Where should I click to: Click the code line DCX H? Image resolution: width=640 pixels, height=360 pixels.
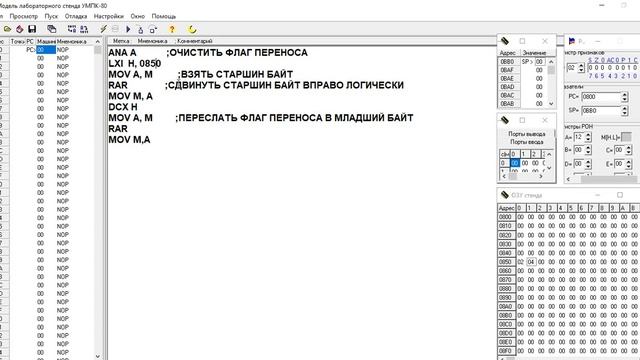click(x=123, y=107)
